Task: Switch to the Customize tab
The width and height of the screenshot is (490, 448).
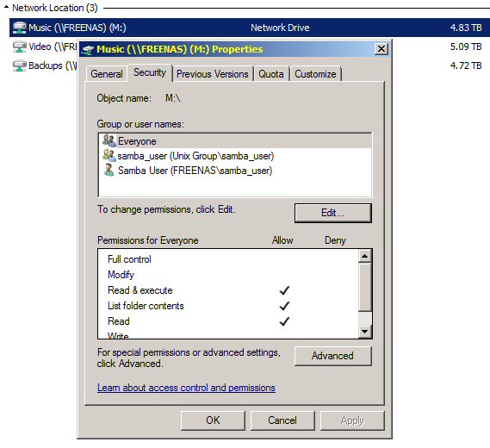Action: click(x=316, y=74)
